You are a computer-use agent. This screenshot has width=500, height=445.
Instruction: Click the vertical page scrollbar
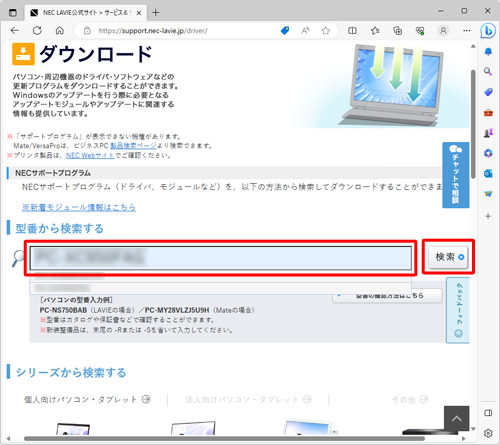473,124
